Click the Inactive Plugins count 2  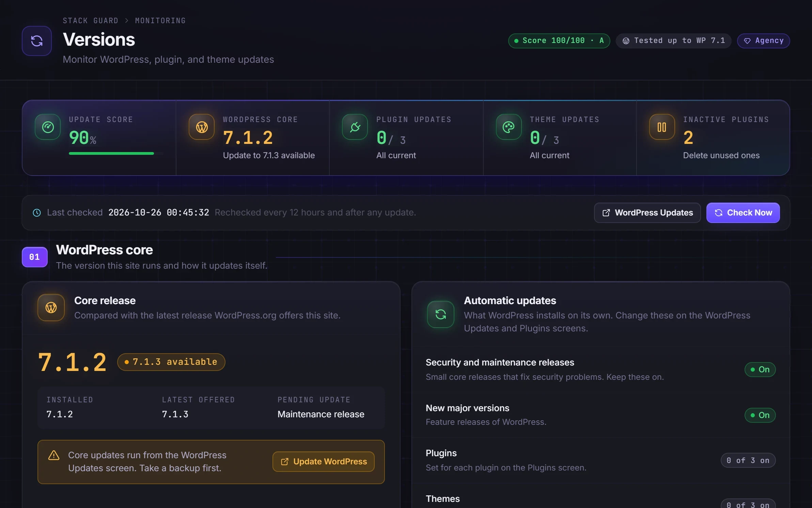click(688, 138)
